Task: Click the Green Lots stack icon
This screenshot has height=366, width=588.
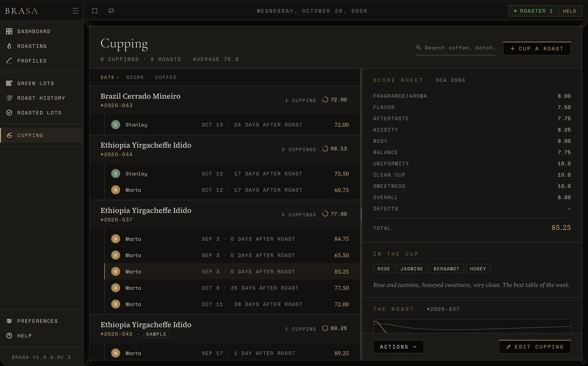Action: click(9, 83)
